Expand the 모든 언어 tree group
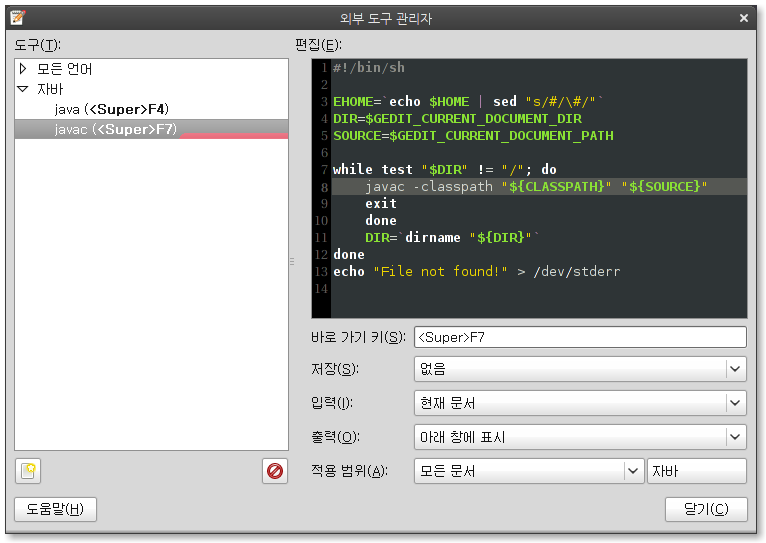Image resolution: width=766 pixels, height=543 pixels. pyautogui.click(x=22, y=68)
